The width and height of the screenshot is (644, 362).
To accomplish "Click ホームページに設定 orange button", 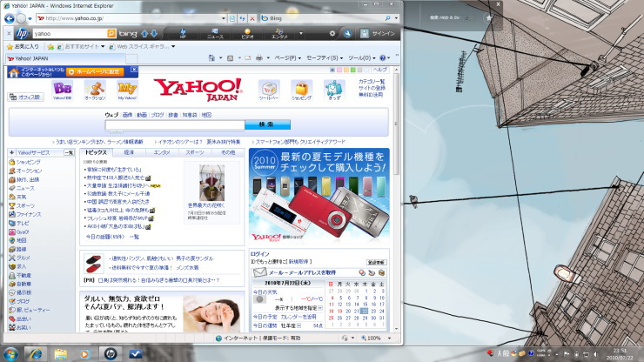I will click(95, 72).
